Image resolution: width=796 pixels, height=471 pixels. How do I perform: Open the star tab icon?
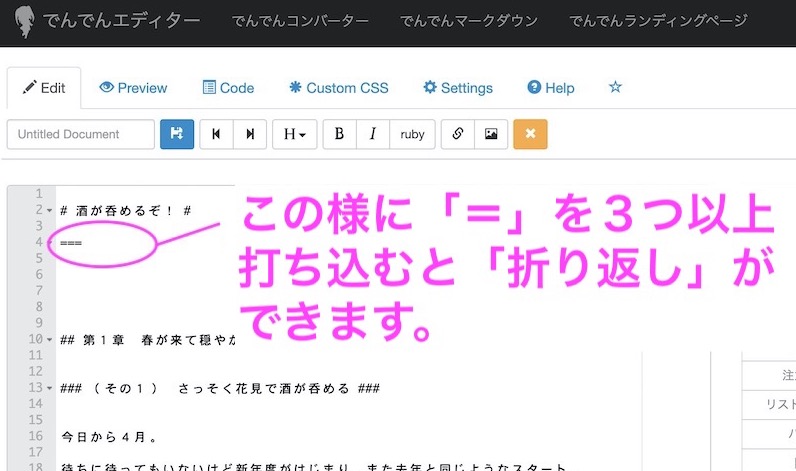(x=615, y=87)
